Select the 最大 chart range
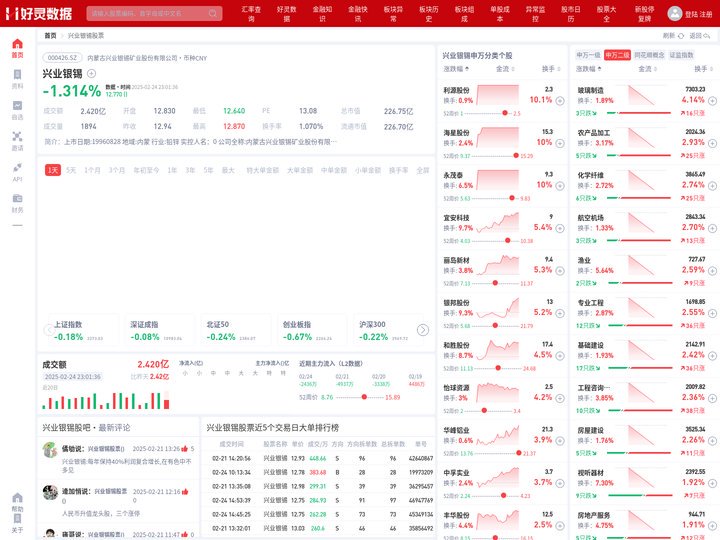The height and width of the screenshot is (540, 720). coord(228,170)
